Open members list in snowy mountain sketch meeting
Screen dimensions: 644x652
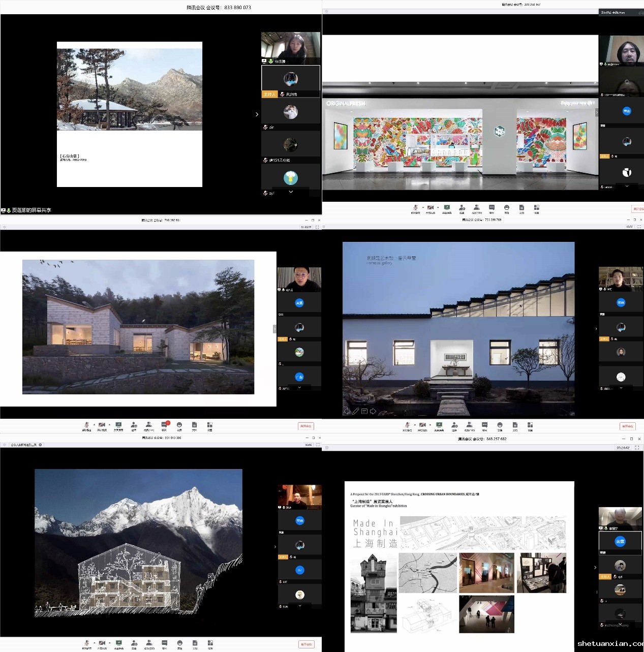(149, 643)
